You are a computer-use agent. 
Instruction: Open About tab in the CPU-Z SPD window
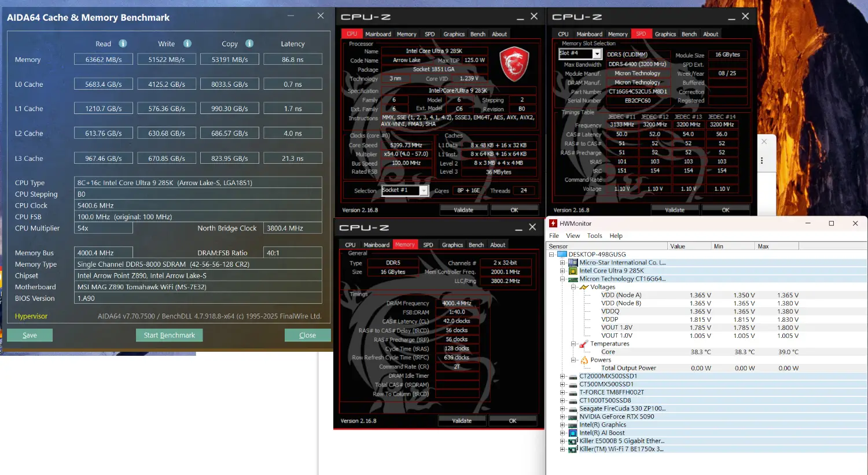pyautogui.click(x=711, y=34)
